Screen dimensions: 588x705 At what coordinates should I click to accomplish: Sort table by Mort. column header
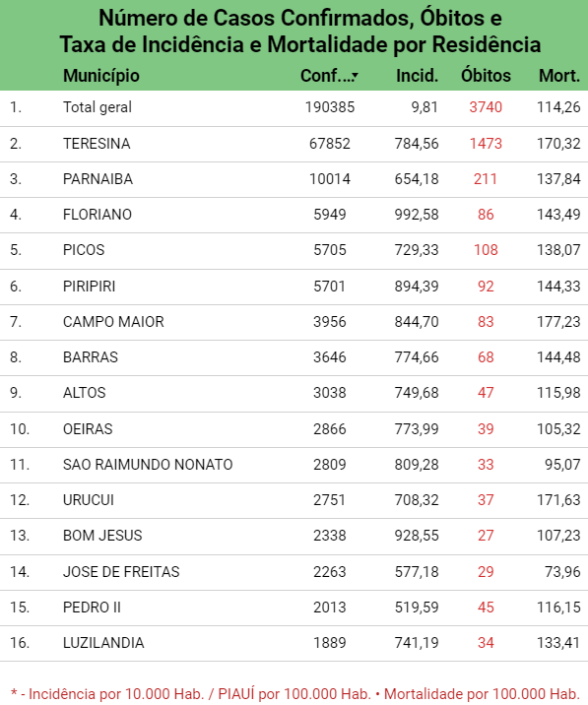tap(559, 76)
